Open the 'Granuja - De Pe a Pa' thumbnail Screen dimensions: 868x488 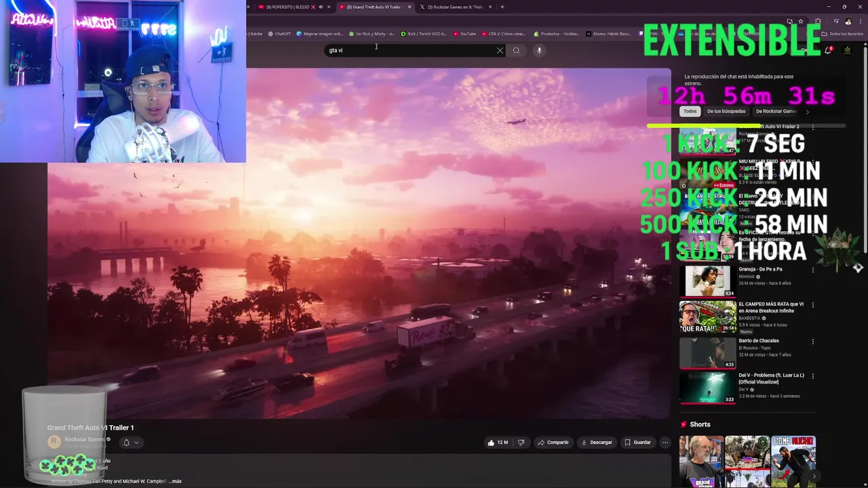pyautogui.click(x=707, y=281)
